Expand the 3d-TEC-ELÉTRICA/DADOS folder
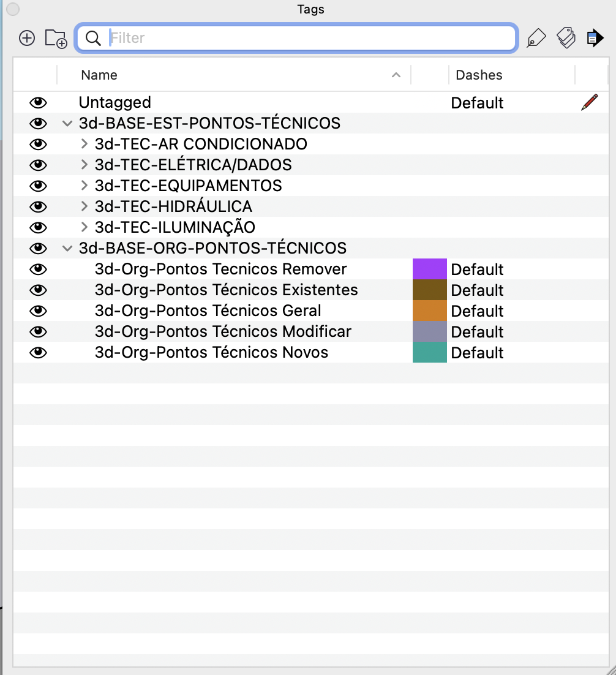Screen dimensions: 616x675 tap(85, 164)
